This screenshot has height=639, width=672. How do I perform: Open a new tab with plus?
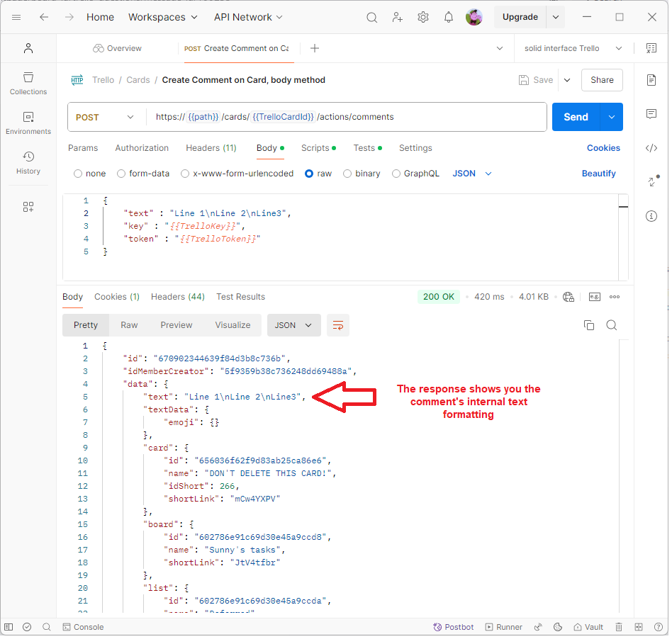point(316,48)
